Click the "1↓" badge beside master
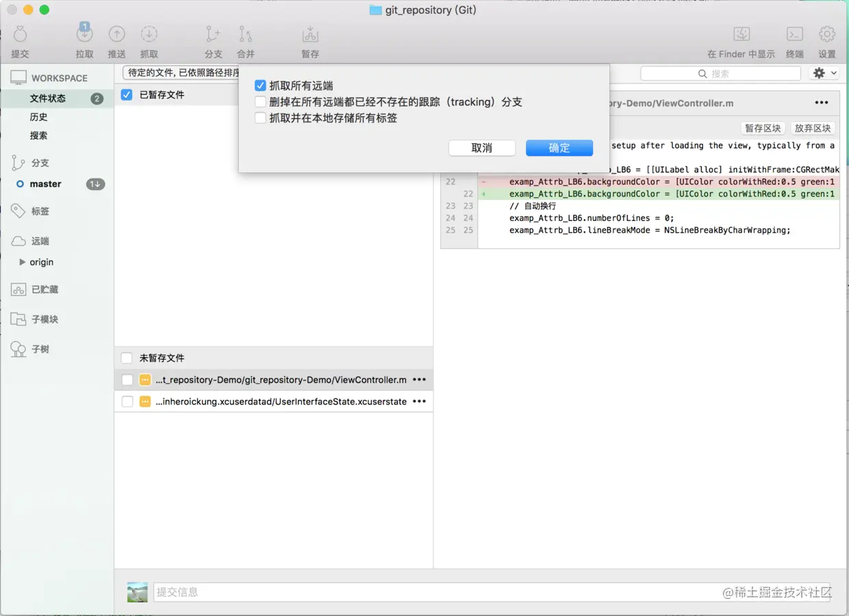The image size is (849, 616). (95, 184)
